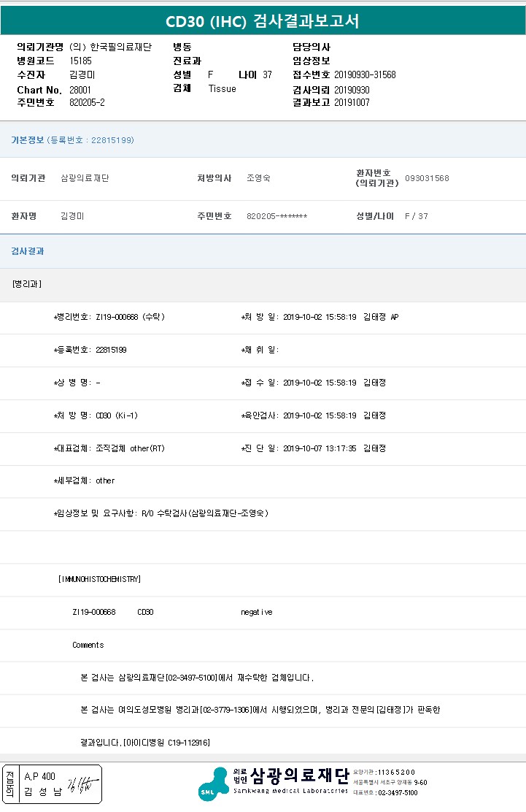526x812 pixels.
Task: Click the 접수번호 20190930-31568 value
Action: click(x=365, y=75)
